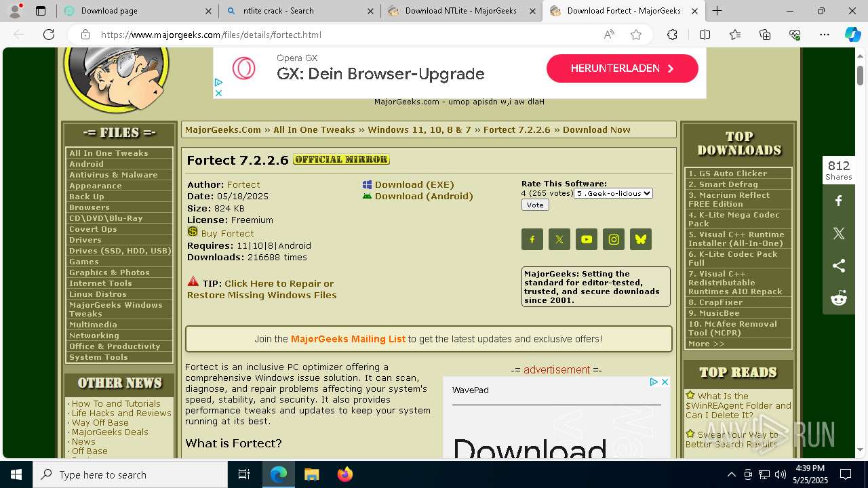Visit MajorGeeks X profile icon
Image resolution: width=868 pixels, height=488 pixels.
(559, 239)
